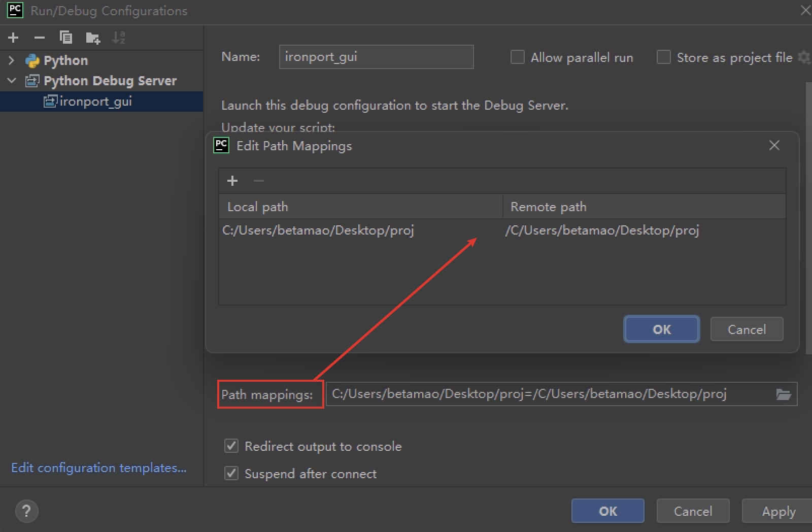Add a new path mapping row
812x532 pixels.
tap(232, 181)
